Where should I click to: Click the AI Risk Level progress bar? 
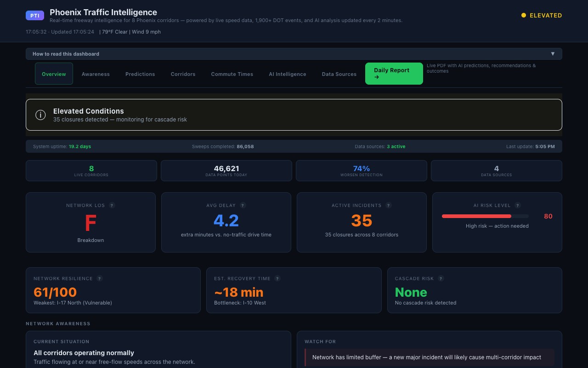[x=485, y=216]
